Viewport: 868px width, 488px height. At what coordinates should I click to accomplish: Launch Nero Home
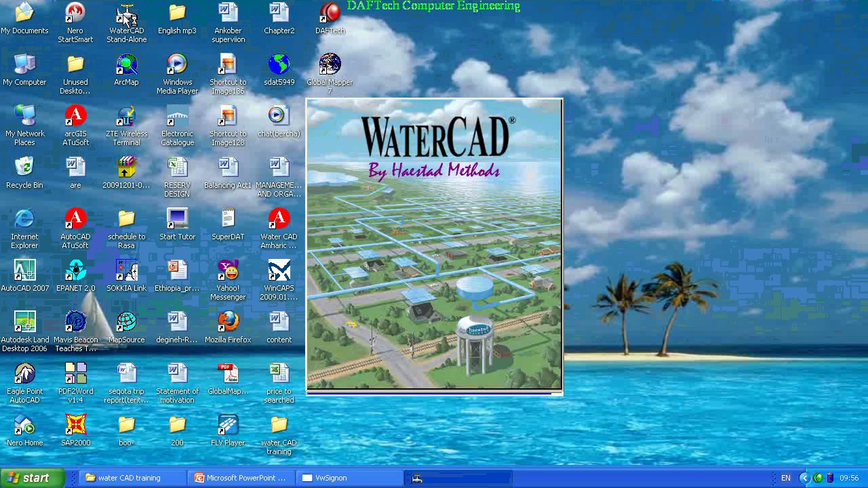(x=24, y=425)
